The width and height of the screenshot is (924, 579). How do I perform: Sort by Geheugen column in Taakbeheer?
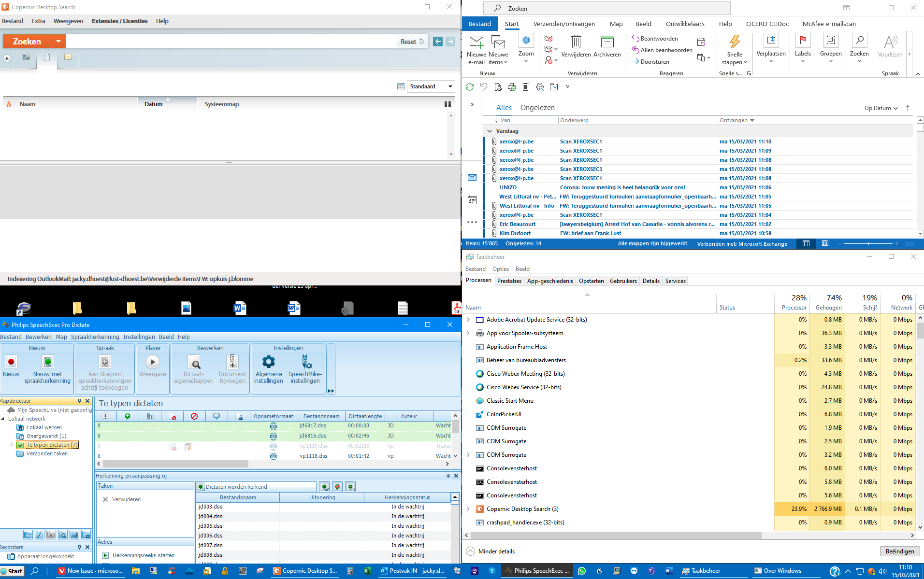(828, 302)
